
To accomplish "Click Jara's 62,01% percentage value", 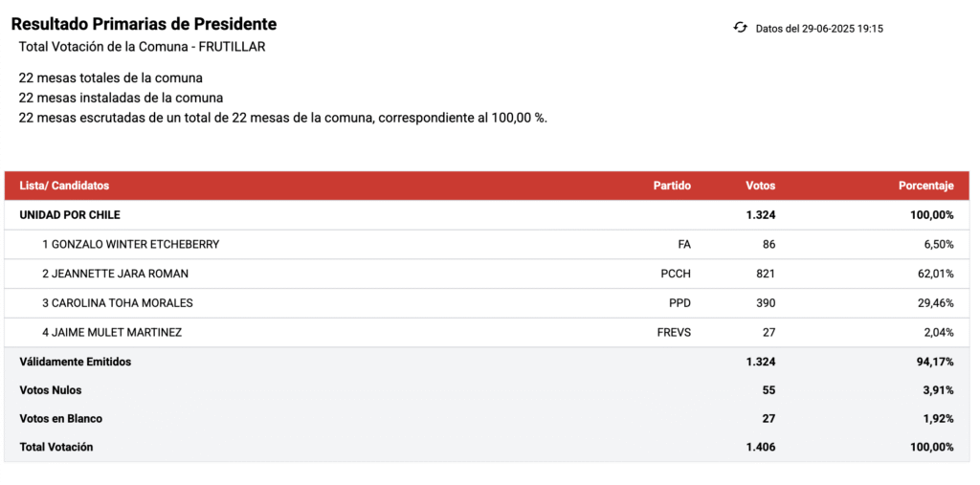I will (x=936, y=274).
